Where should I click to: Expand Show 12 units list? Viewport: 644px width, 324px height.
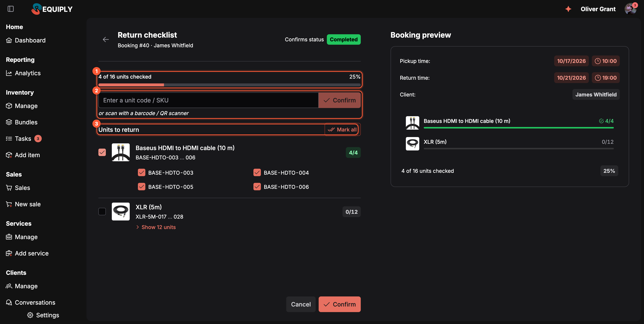(x=156, y=227)
